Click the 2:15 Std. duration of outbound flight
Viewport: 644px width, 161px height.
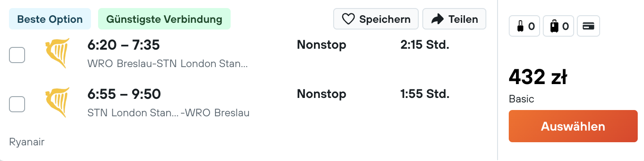pyautogui.click(x=425, y=45)
